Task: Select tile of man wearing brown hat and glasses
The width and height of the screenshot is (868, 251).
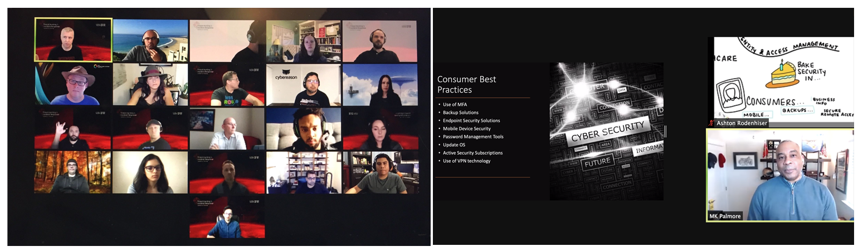Action: [x=74, y=84]
